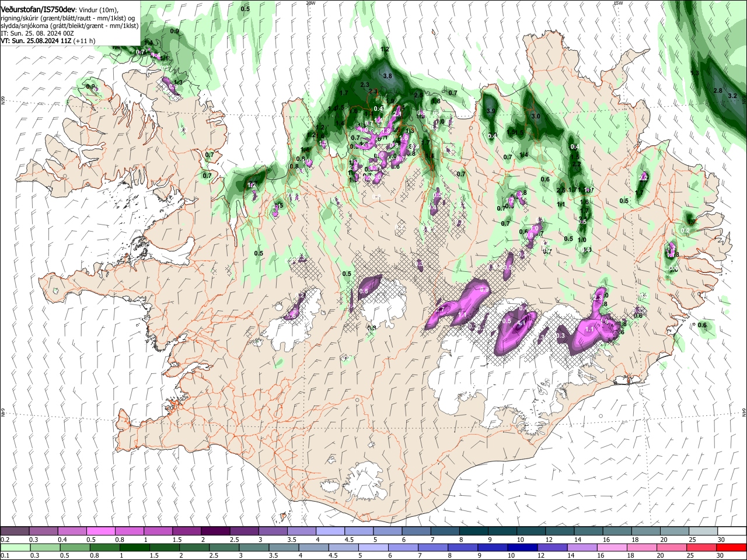The width and height of the screenshot is (747, 560).
Task: Click the red-pink 25 rain legend swatch
Action: (701, 547)
